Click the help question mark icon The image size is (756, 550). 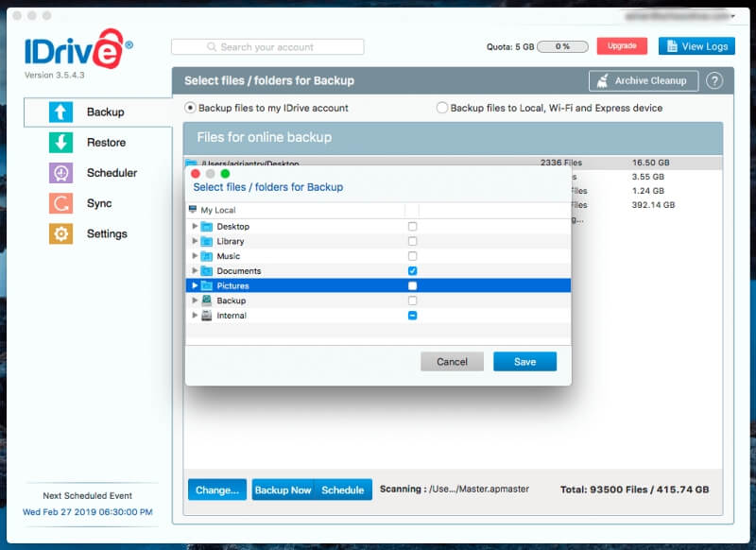click(714, 80)
